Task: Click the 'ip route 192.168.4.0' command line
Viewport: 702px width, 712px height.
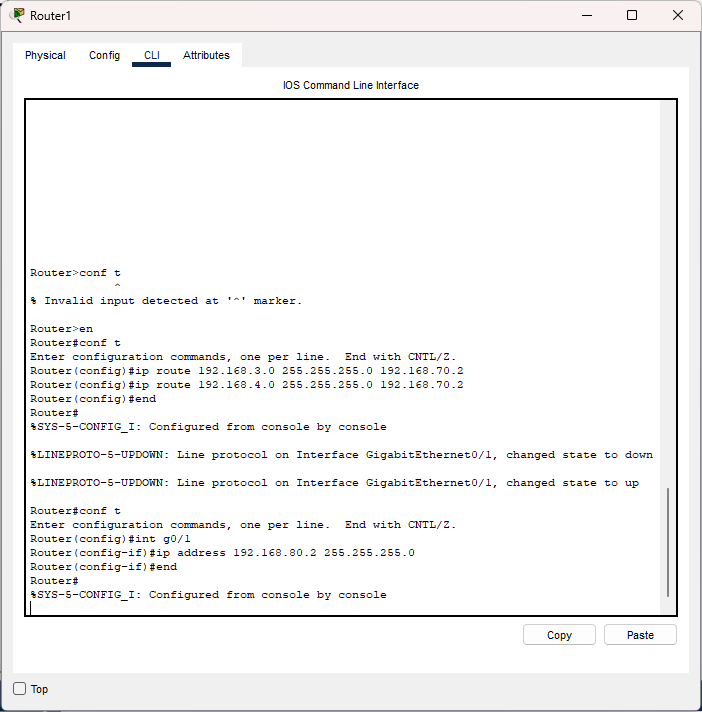Action: [x=247, y=385]
